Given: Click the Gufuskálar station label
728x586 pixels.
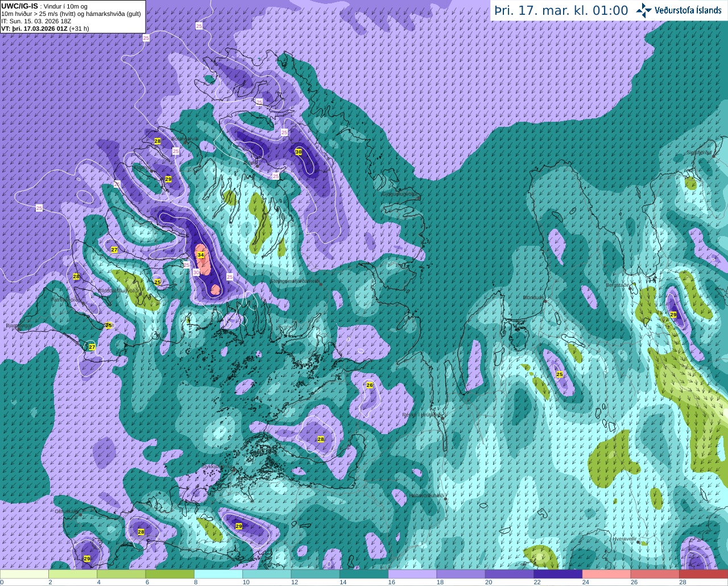Looking at the screenshot, I should click(x=67, y=511).
